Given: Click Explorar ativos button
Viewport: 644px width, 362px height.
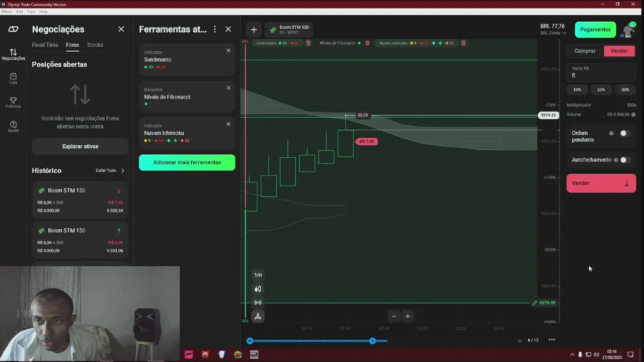Looking at the screenshot, I should click(x=80, y=146).
